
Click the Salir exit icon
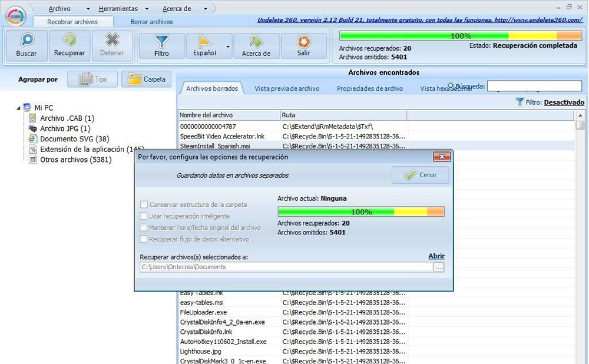click(304, 41)
